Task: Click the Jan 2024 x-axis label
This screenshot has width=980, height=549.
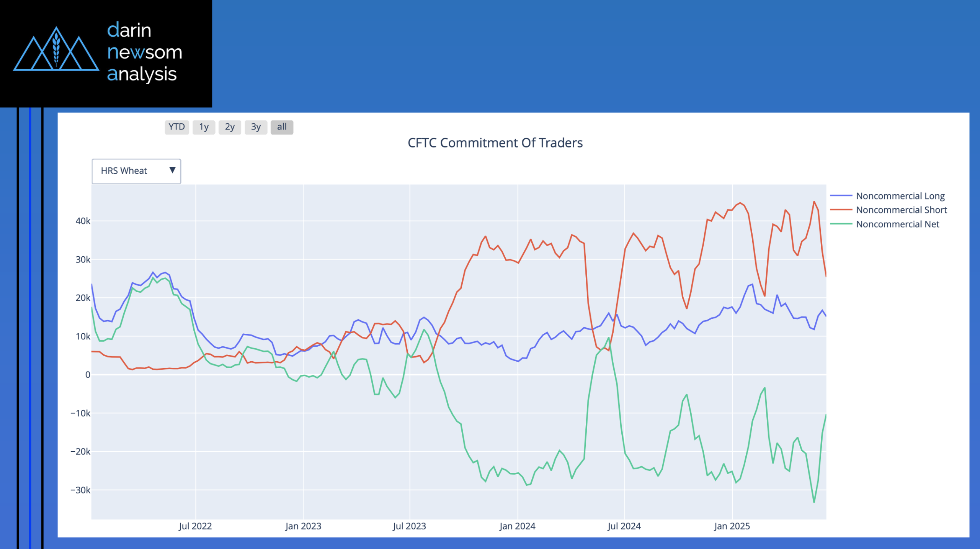Action: [517, 526]
